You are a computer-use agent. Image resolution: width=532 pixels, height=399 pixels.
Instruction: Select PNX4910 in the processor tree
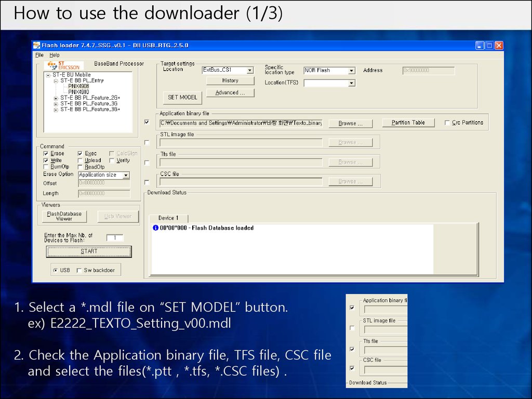(x=78, y=92)
